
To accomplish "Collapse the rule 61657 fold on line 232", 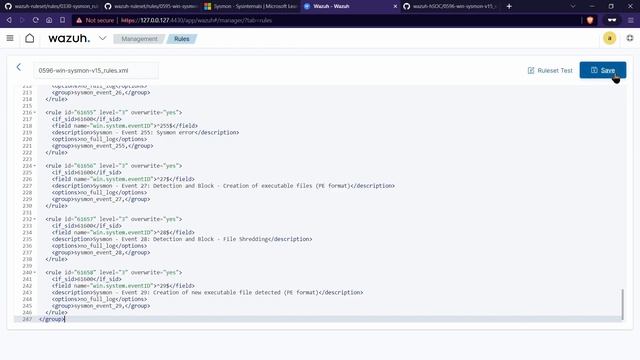I will point(35,219).
